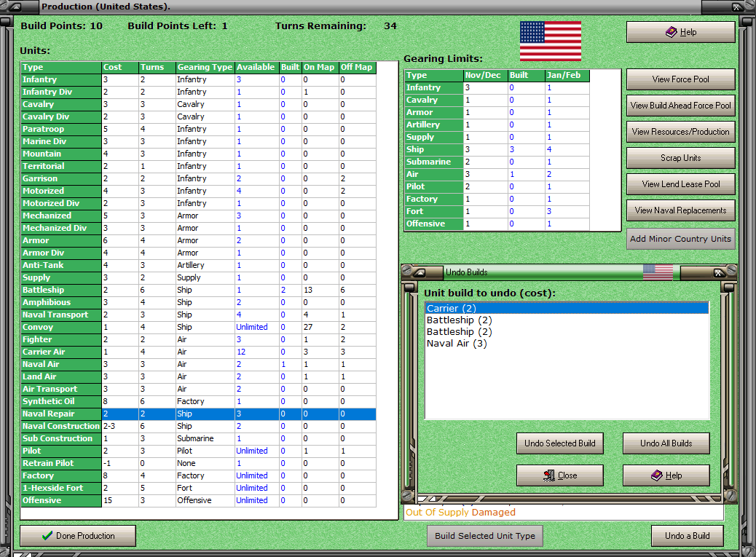Click the green checkmark on Done Production
The width and height of the screenshot is (756, 557).
click(47, 535)
